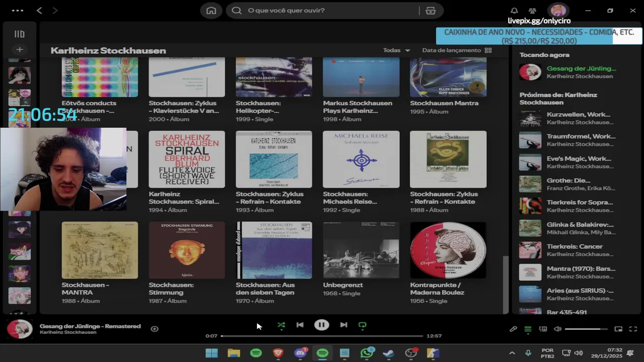The width and height of the screenshot is (644, 362).
Task: Mute the volume speaker icon
Action: pyautogui.click(x=557, y=329)
